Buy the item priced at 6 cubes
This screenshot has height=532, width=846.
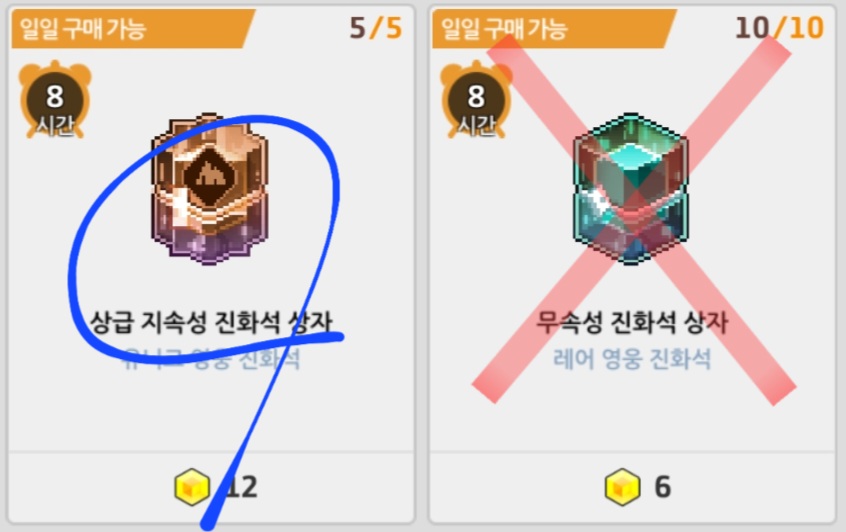(632, 487)
